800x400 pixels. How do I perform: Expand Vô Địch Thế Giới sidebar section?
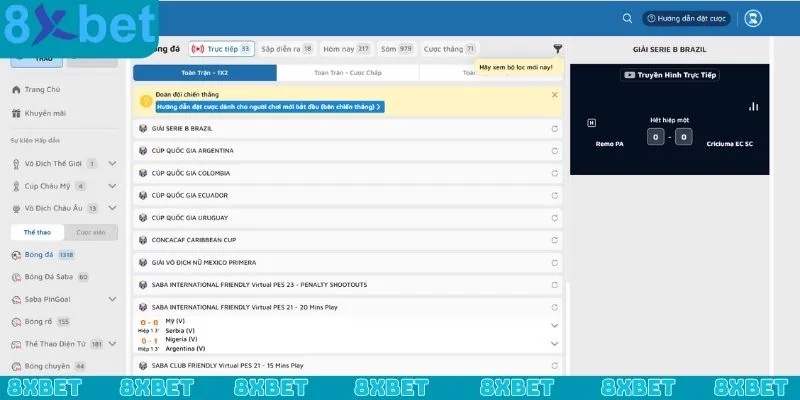tap(112, 164)
